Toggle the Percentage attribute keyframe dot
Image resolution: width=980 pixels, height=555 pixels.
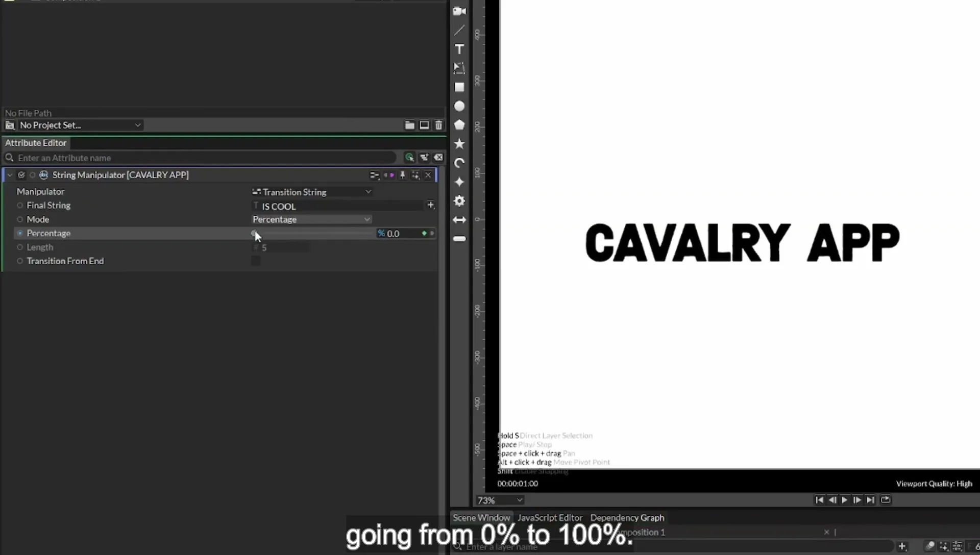click(20, 233)
